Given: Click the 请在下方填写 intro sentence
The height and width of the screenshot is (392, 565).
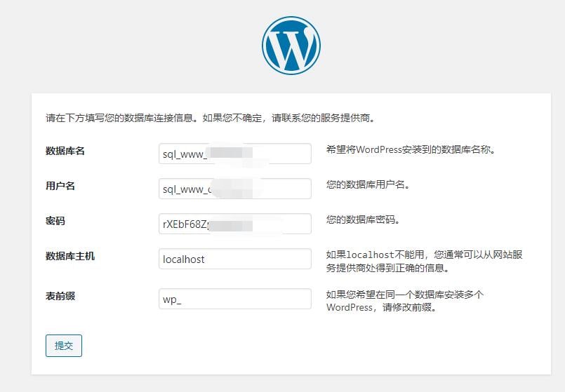Looking at the screenshot, I should click(x=211, y=118).
